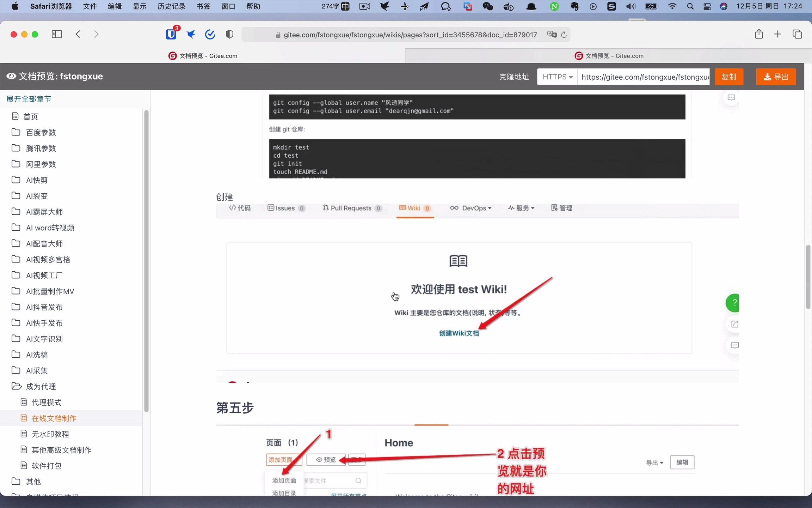Toggle the Safari sidebar button

click(x=57, y=34)
